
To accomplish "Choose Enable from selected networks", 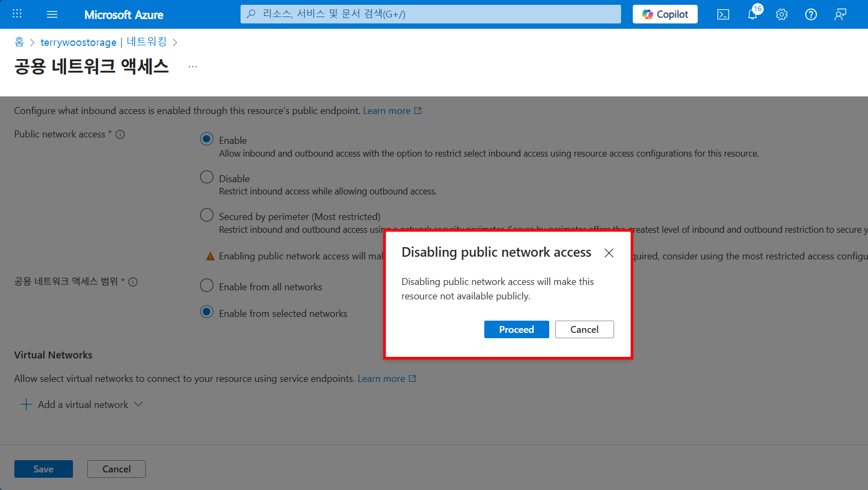I will pyautogui.click(x=206, y=312).
